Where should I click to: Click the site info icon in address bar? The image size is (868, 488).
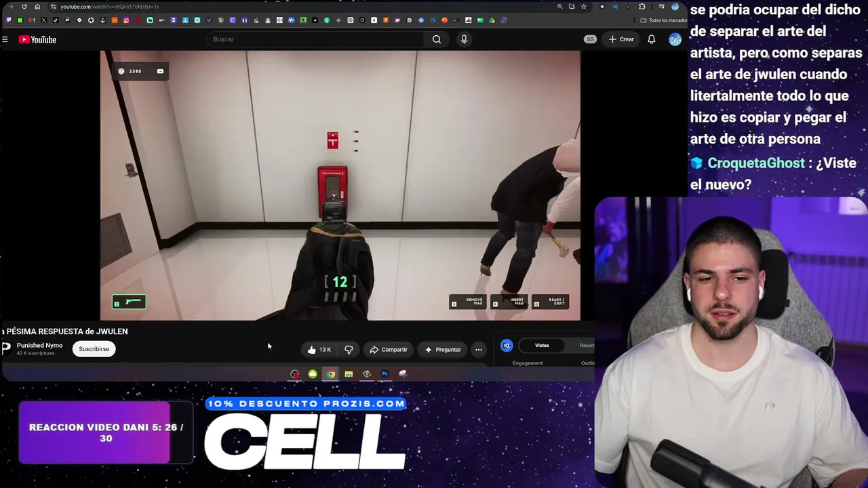(x=53, y=7)
